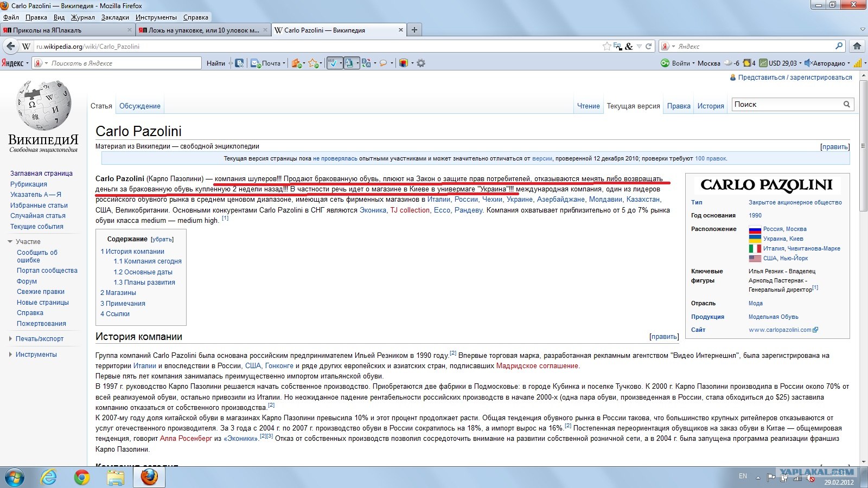
Task: Click the ampersand icon in the address bar
Action: click(x=629, y=46)
